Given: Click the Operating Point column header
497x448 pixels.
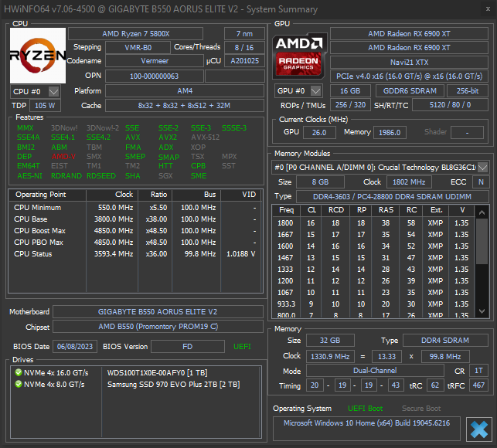Looking at the screenshot, I should point(47,195).
